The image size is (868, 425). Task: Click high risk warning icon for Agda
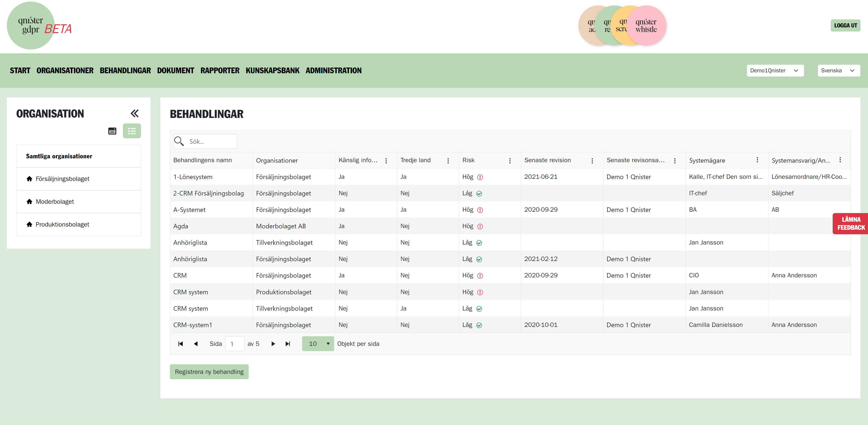click(480, 227)
